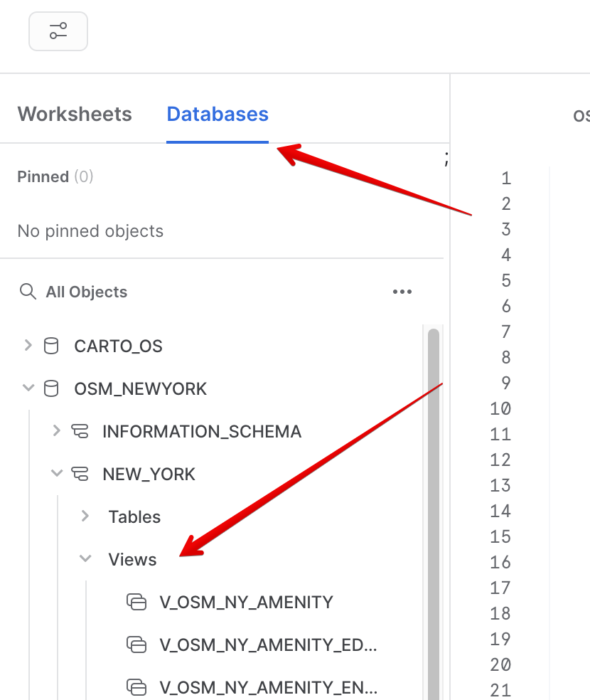Click the Pinned (0) section header

click(55, 176)
